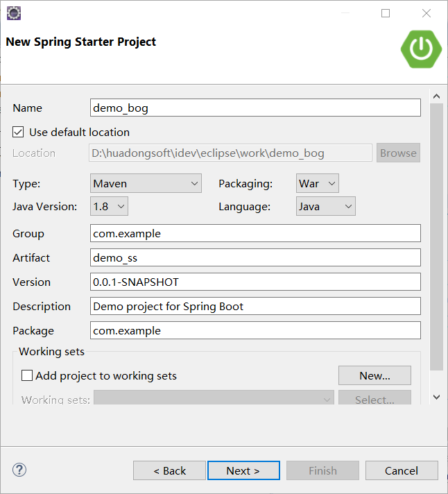The width and height of the screenshot is (448, 494).
Task: Open the Type dropdown showing Maven
Action: click(x=146, y=183)
